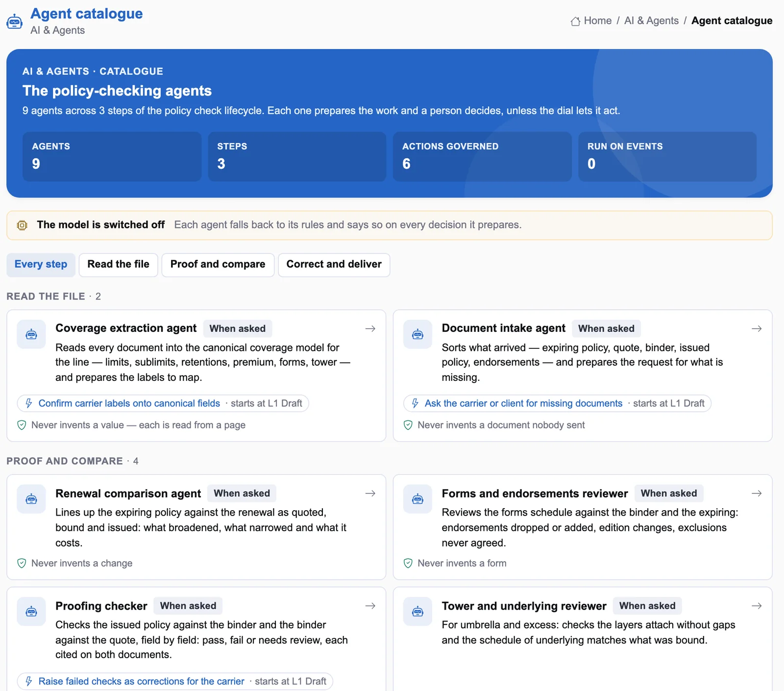The height and width of the screenshot is (691, 784).
Task: Click the STEPS 3 stat tile
Action: (x=297, y=156)
